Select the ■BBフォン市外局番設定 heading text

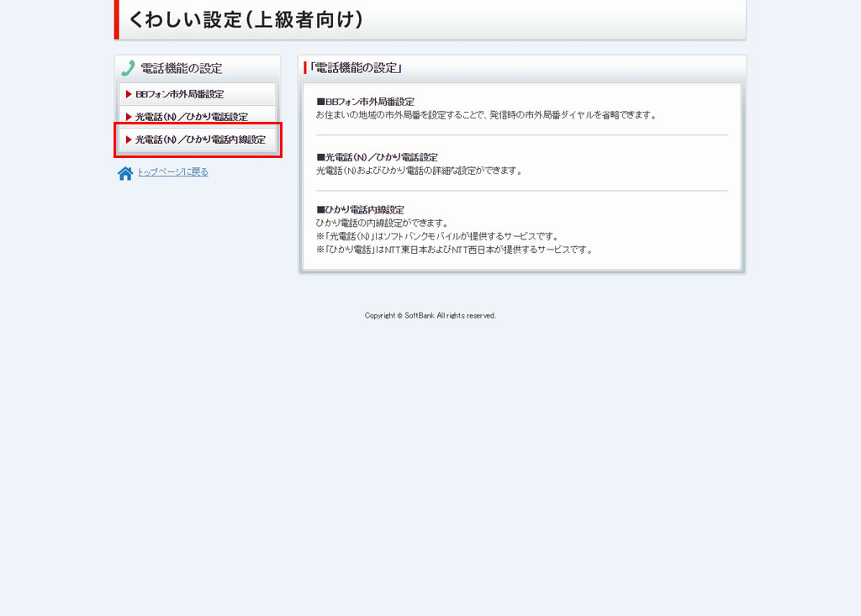(365, 102)
